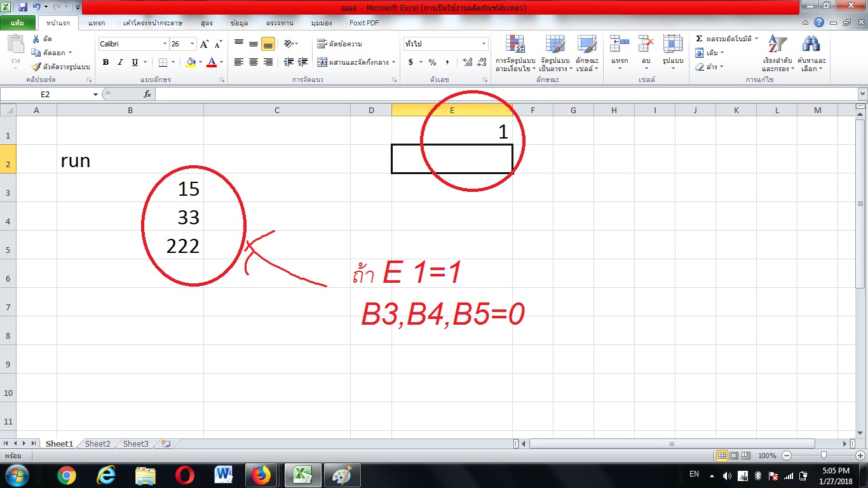Switch to the Insert ribbon tab
The height and width of the screenshot is (488, 868).
[x=97, y=23]
